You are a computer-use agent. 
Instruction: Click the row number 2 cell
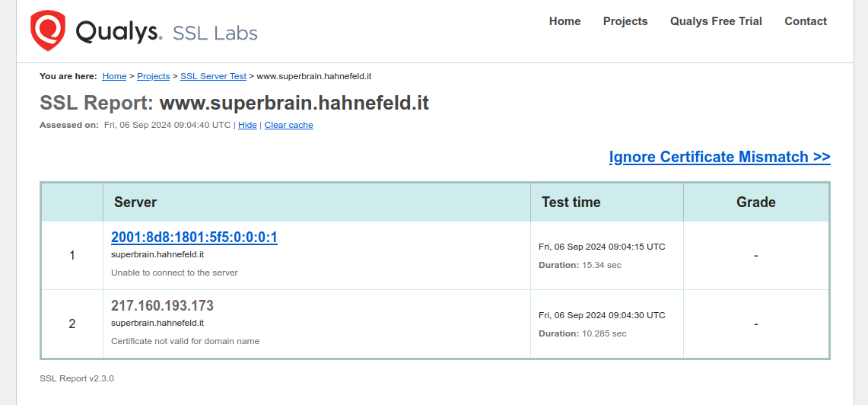pyautogui.click(x=72, y=324)
